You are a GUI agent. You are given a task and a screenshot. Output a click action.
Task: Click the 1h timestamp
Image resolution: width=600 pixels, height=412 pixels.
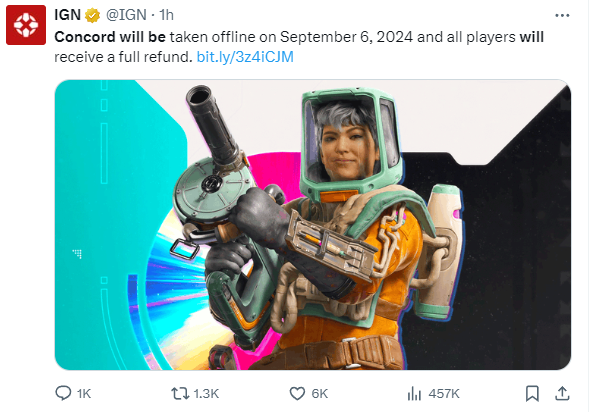166,15
